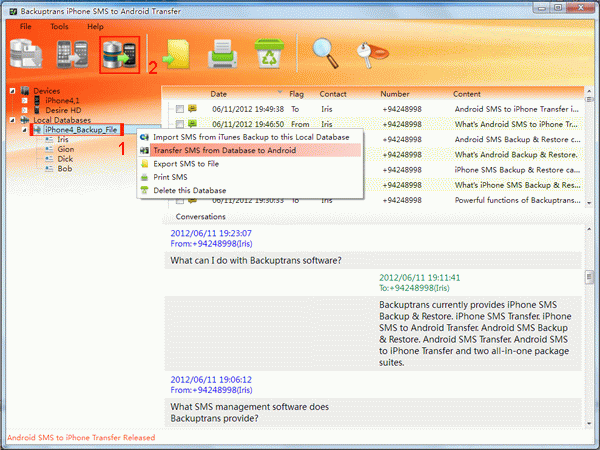The image size is (600, 450).
Task: Click message list scroll up arrow
Action: (589, 91)
